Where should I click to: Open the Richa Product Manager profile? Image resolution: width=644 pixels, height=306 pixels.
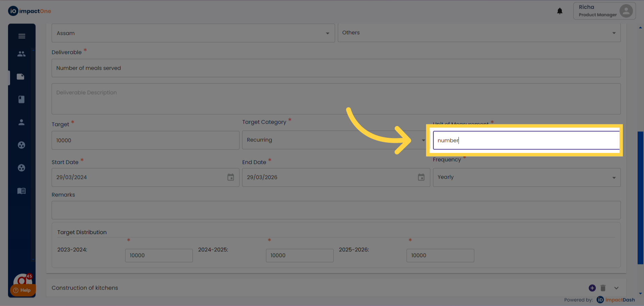pyautogui.click(x=604, y=11)
